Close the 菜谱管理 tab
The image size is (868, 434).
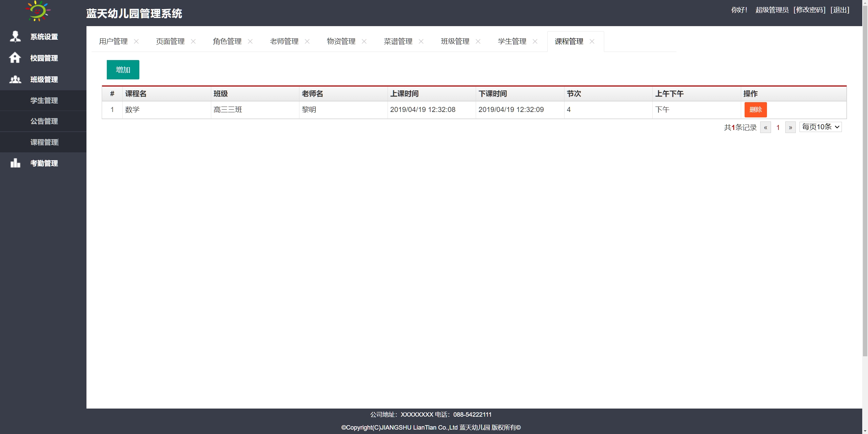tap(421, 41)
